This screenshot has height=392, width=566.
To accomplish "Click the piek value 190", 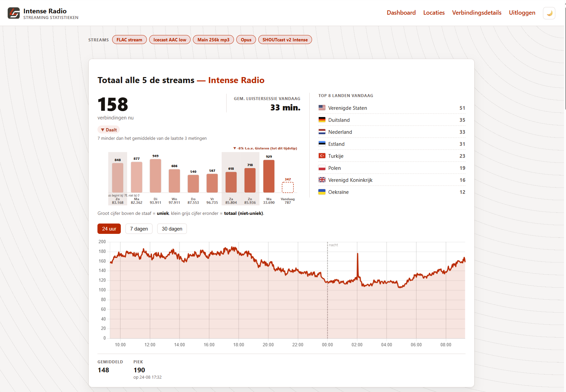I will pyautogui.click(x=139, y=370).
